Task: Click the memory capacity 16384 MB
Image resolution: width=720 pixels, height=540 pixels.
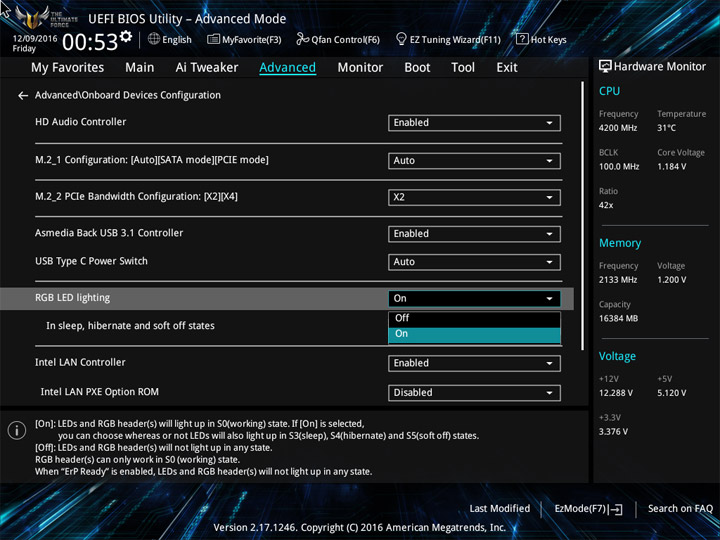Action: (618, 318)
